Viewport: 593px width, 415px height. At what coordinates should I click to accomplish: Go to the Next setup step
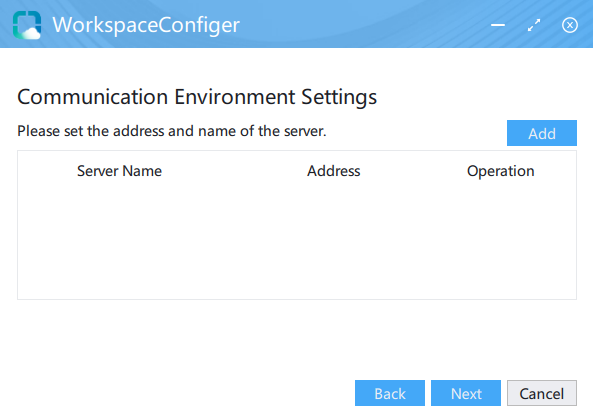click(466, 393)
